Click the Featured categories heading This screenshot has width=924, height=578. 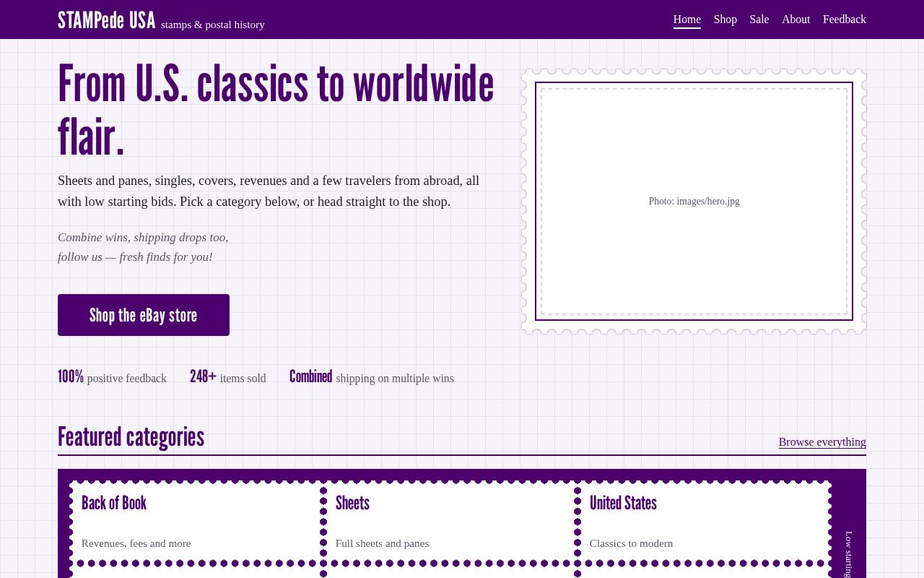(x=131, y=437)
